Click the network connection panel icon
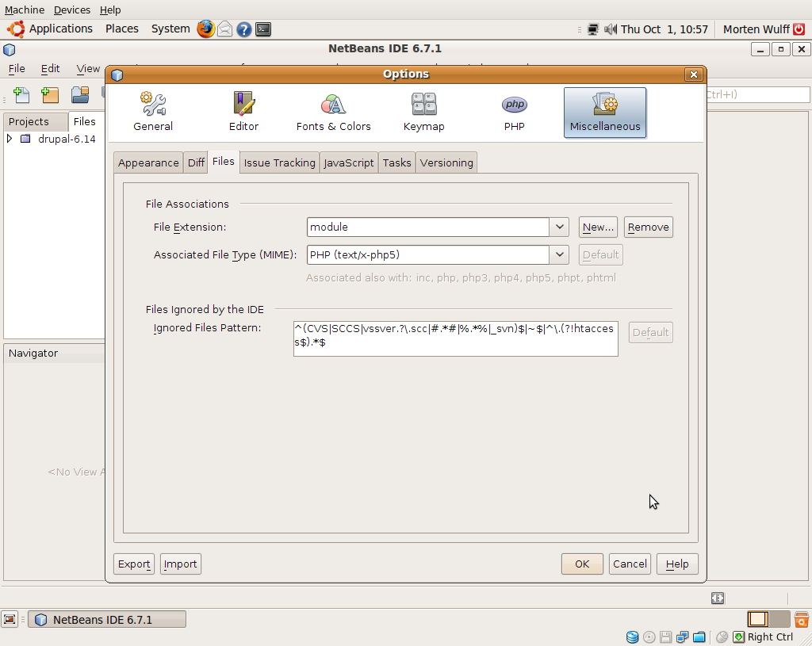 point(593,29)
